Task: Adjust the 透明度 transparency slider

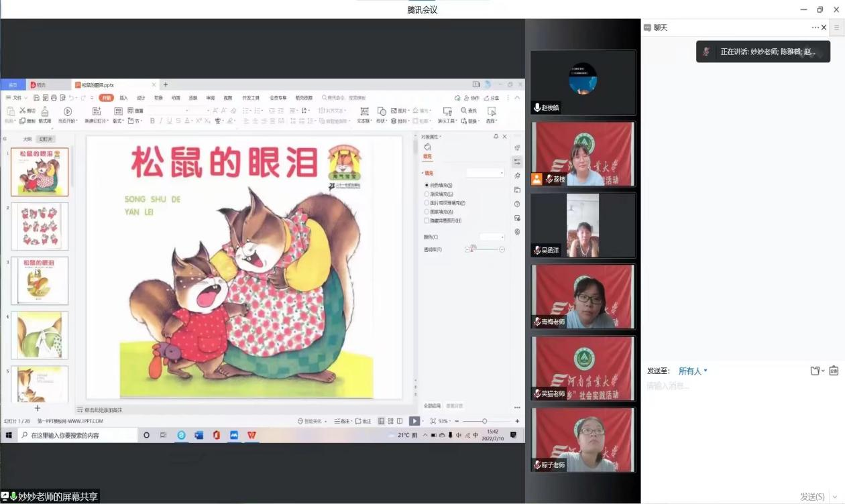Action: [472, 248]
